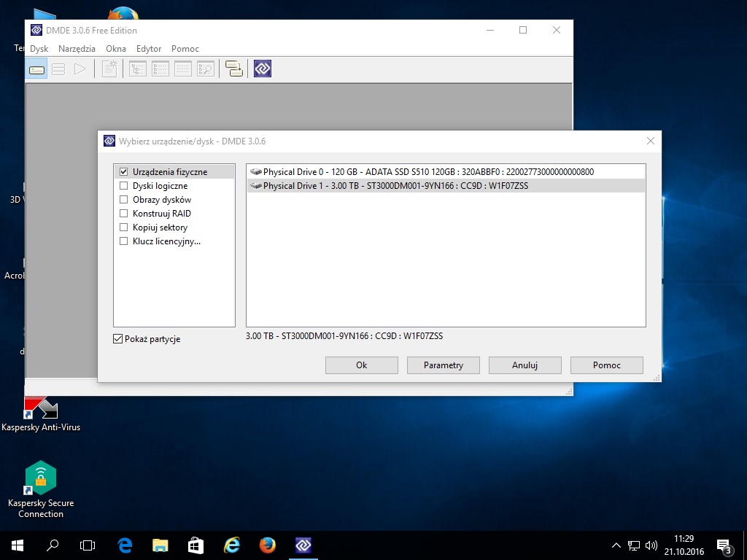Click the volume speaker tray icon

[x=651, y=545]
